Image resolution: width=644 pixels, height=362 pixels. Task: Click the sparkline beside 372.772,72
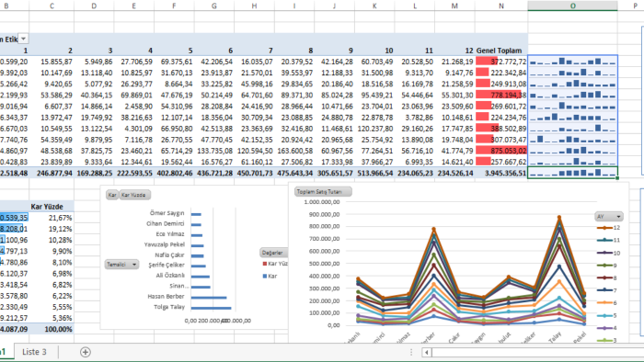(x=572, y=62)
